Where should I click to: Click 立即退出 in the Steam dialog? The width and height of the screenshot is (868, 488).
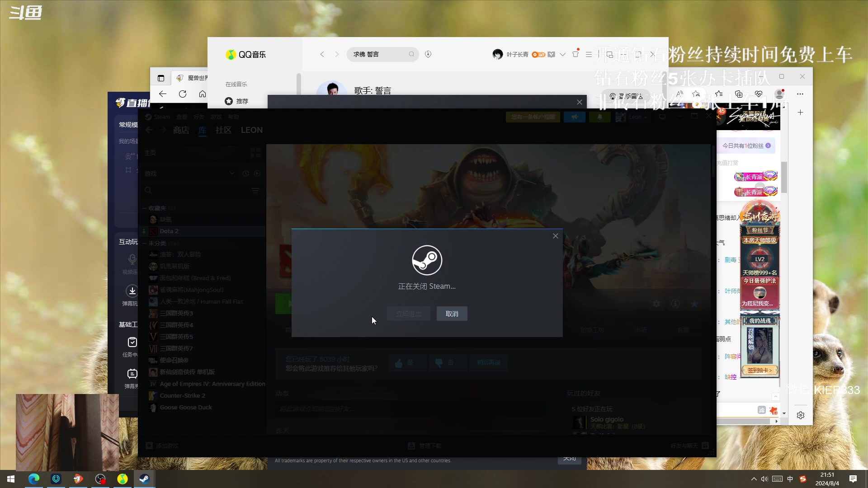tap(408, 314)
